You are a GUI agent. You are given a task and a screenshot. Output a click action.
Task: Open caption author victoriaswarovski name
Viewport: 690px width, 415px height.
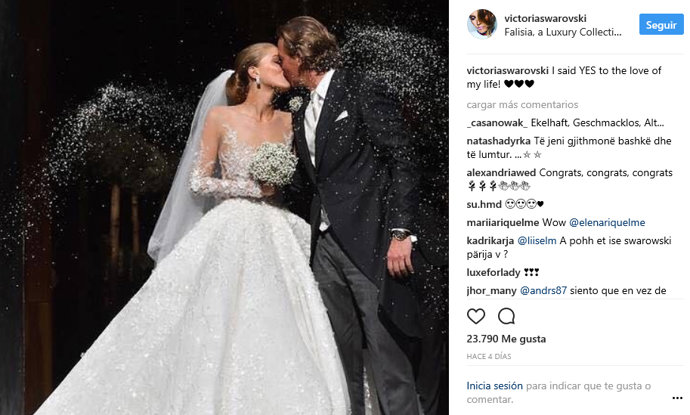(x=507, y=71)
